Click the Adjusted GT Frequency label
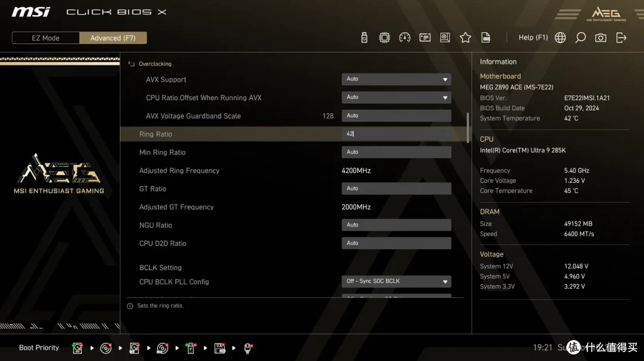Viewport: 644px width, 361px height. 176,207
